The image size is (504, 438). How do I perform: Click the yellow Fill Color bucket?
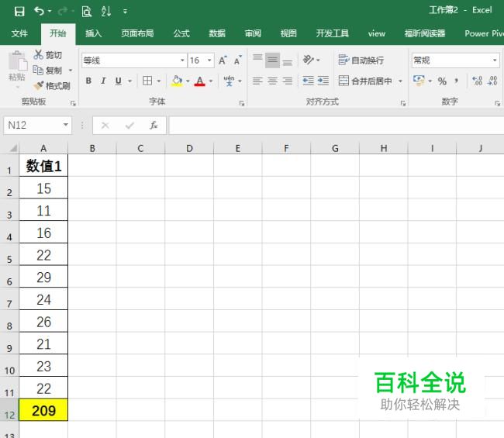177,81
